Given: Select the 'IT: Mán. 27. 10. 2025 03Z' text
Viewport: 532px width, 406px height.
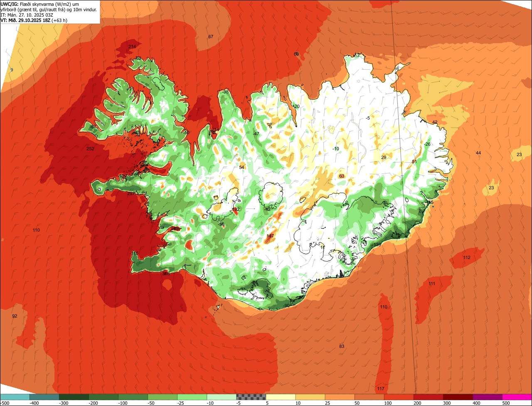Looking at the screenshot, I should (27, 15).
